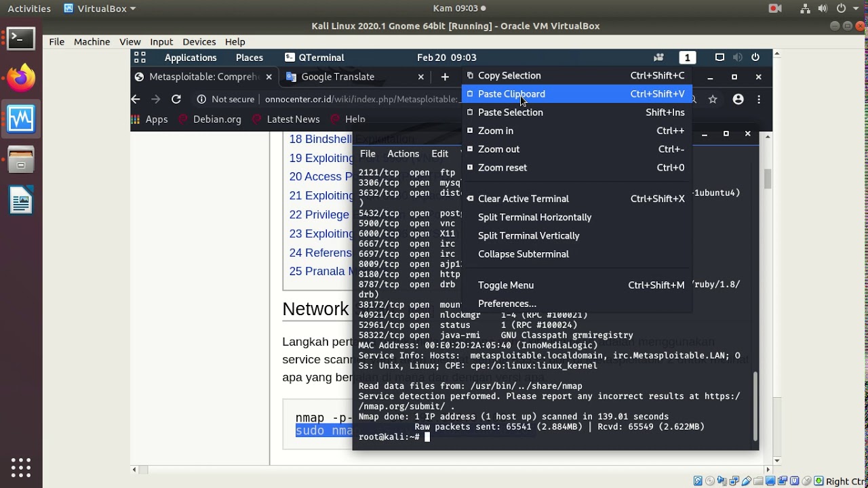This screenshot has width=868, height=488.
Task: Click the Chrome address bar URL
Action: tap(363, 99)
